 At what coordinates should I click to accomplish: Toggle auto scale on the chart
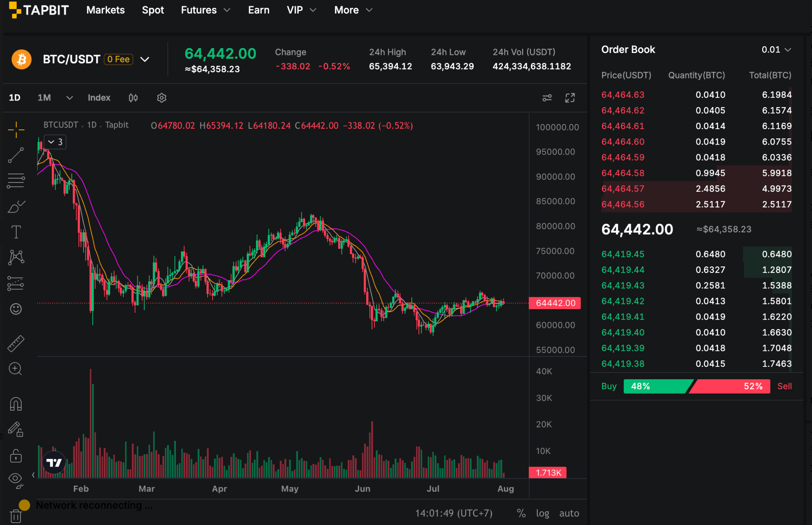569,513
